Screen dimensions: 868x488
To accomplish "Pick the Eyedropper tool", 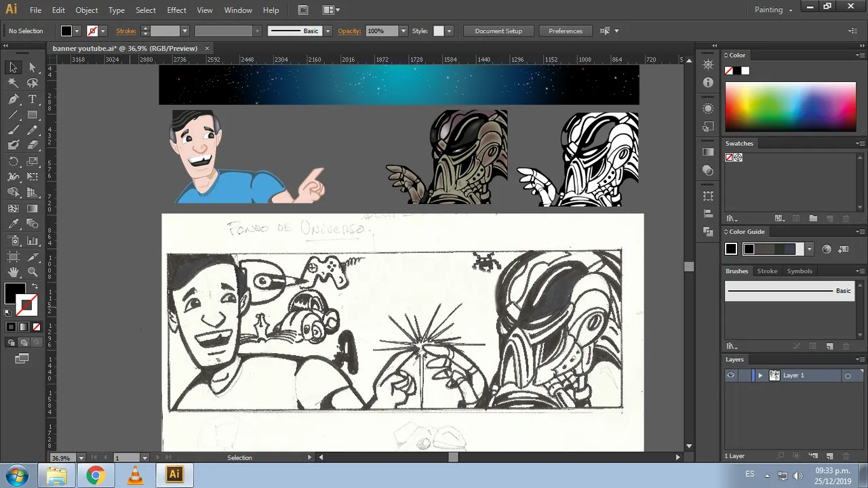I will coord(13,224).
